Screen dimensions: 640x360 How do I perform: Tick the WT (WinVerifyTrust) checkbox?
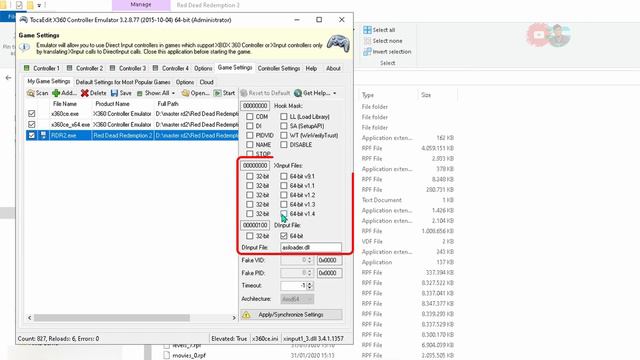[284, 135]
